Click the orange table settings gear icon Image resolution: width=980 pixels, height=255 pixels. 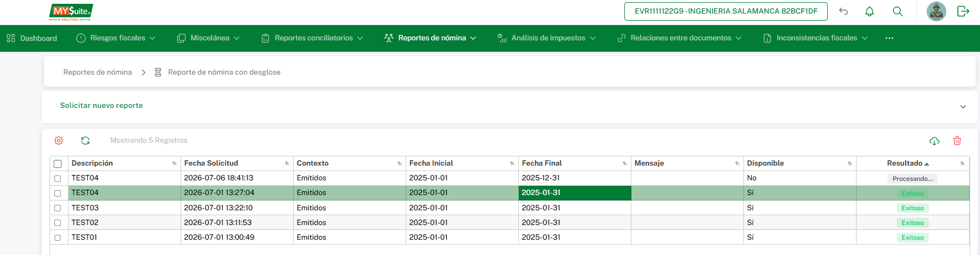(x=59, y=141)
